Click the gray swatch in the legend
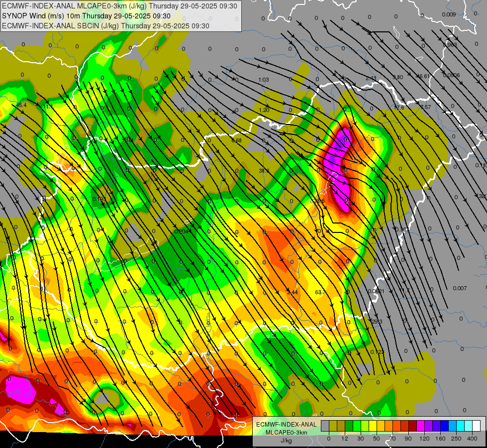 (x=325, y=426)
